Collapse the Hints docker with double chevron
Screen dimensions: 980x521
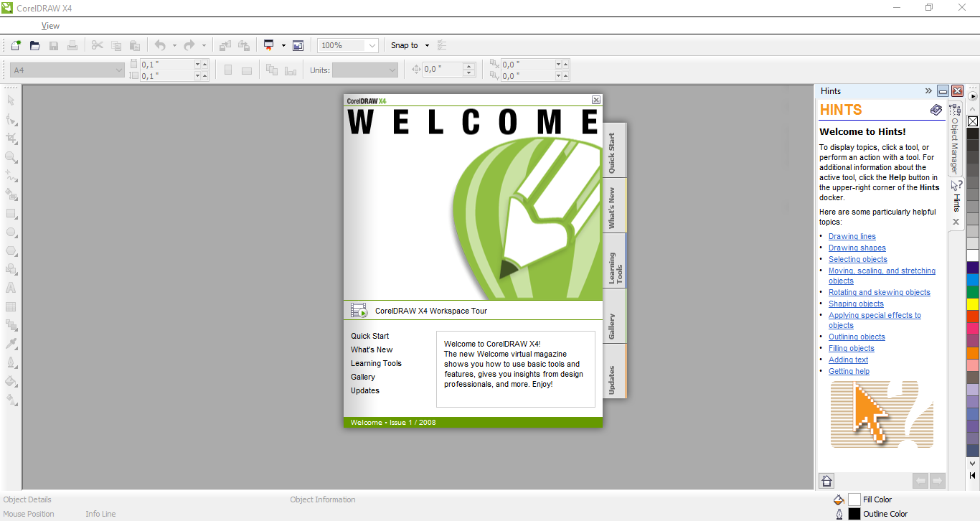pos(928,91)
